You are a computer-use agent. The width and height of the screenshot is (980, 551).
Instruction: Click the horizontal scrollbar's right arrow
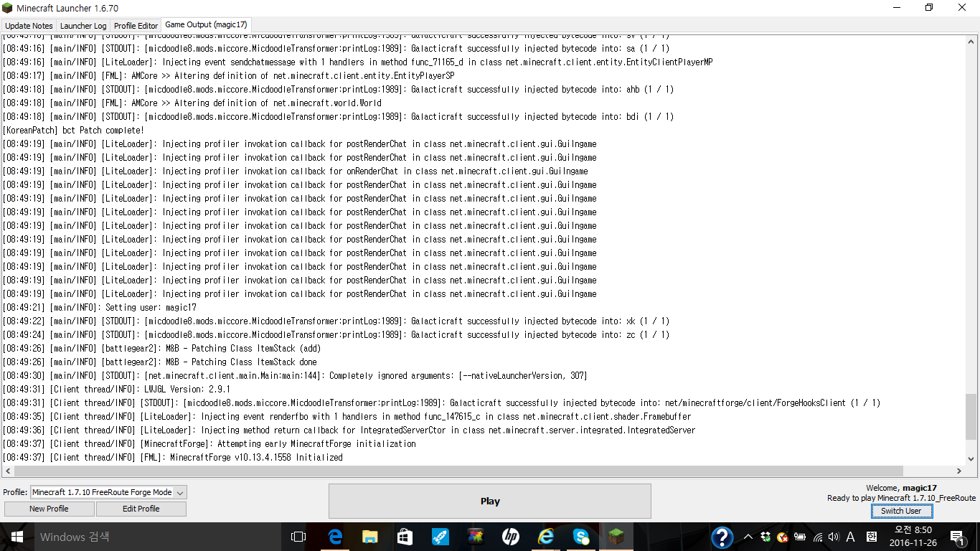click(x=959, y=471)
